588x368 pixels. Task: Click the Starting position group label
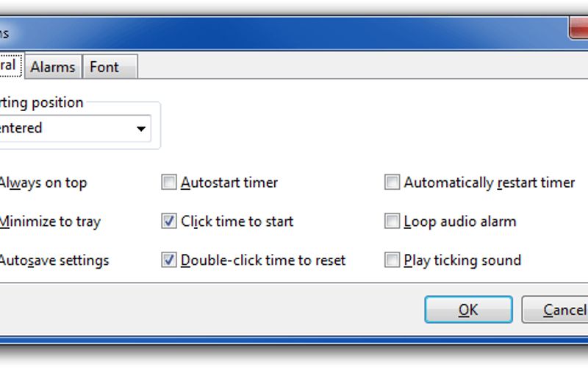(x=43, y=102)
